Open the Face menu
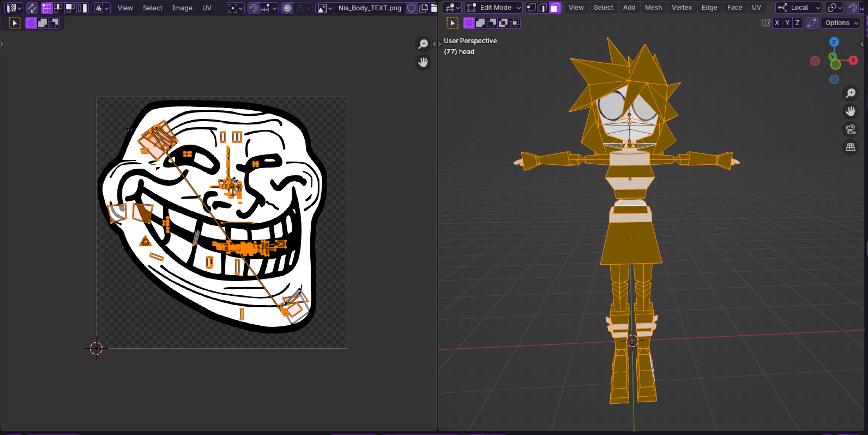 click(x=734, y=8)
